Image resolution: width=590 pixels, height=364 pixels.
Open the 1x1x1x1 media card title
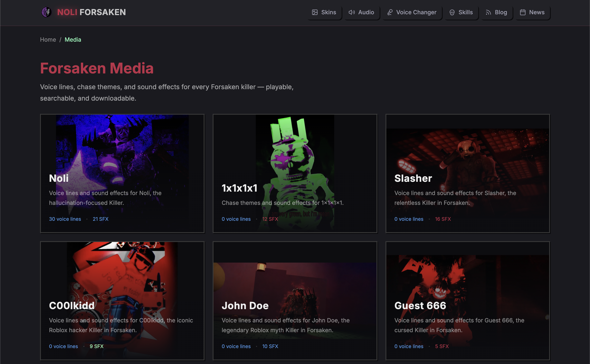tap(239, 188)
